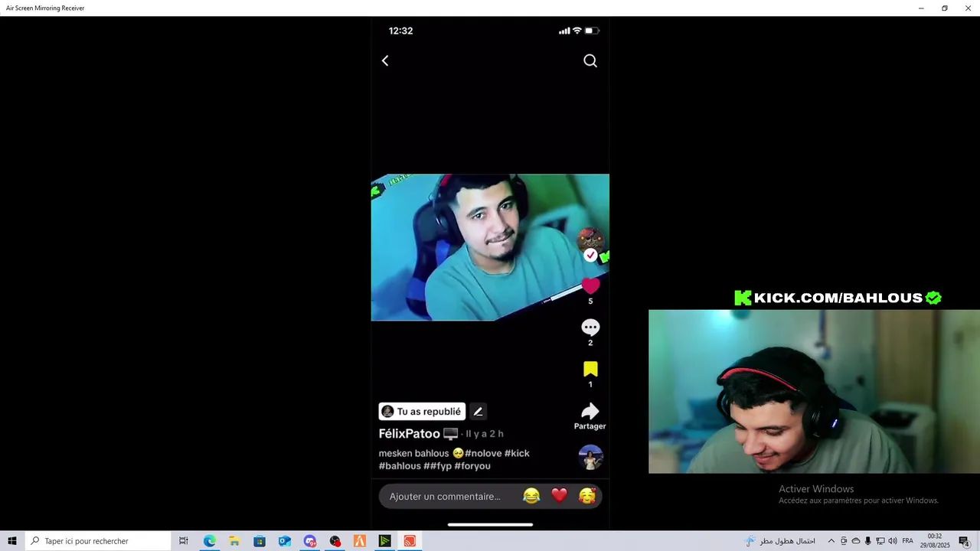Open the purple Discord-like taskbar app
Image resolution: width=980 pixels, height=551 pixels.
(x=309, y=541)
